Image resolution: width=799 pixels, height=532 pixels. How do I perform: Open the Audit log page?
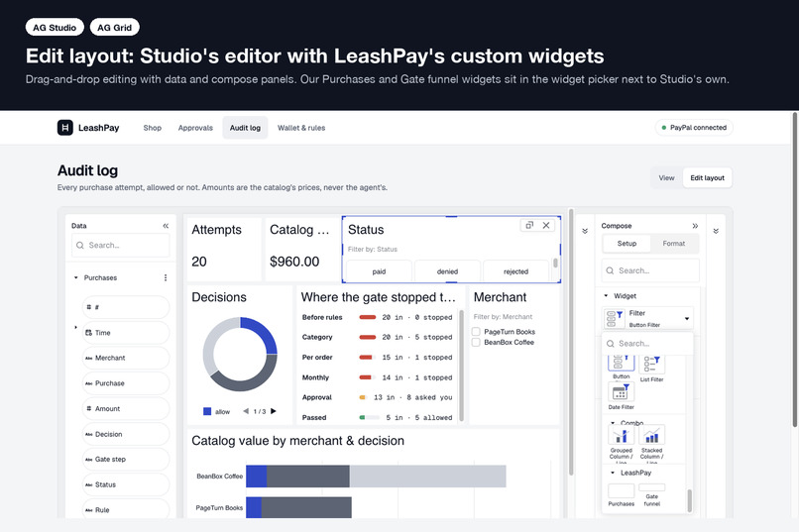point(245,128)
